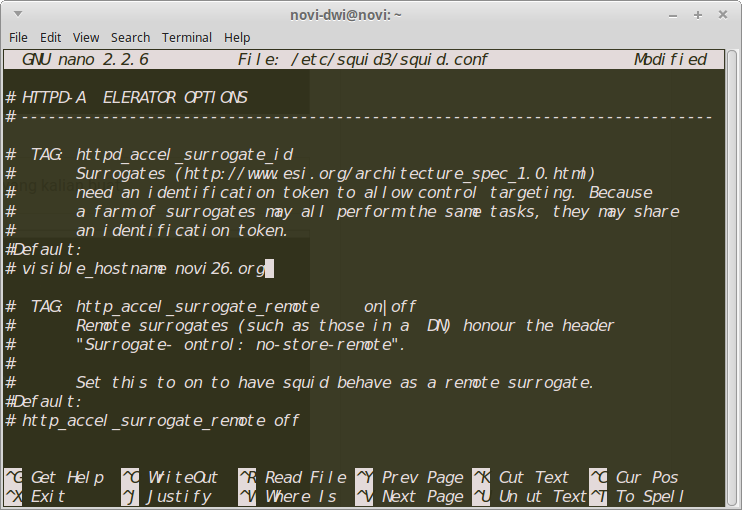Click the window title 'novi-dwi@novi: ~'

(x=346, y=15)
